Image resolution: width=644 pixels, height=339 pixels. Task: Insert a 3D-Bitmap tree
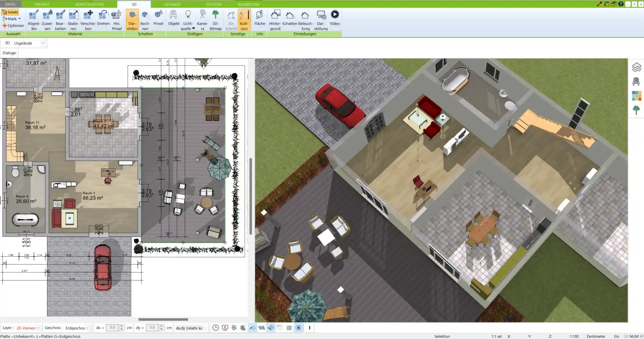coord(215,20)
